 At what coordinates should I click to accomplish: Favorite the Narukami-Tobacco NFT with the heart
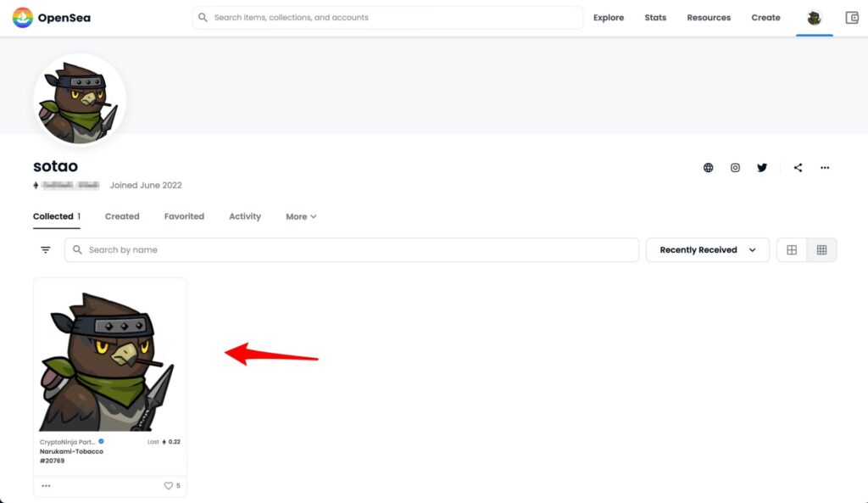coord(169,486)
